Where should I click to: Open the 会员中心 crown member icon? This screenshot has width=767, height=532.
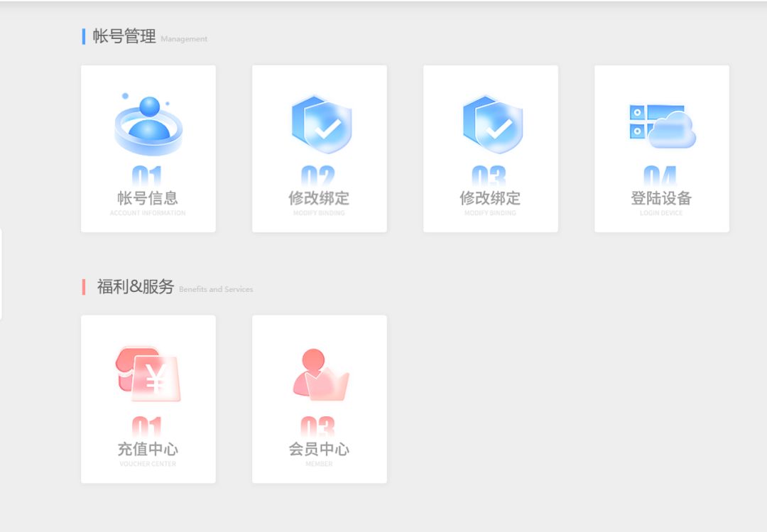point(321,375)
